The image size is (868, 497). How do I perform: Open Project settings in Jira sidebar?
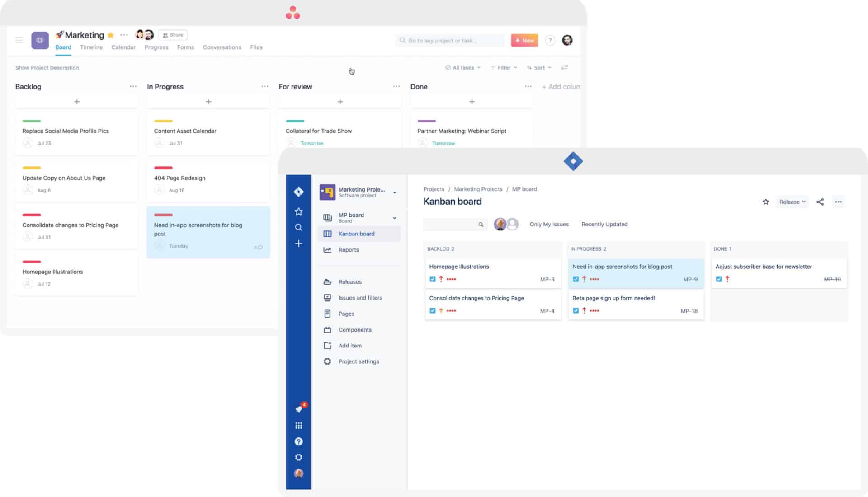click(x=359, y=361)
